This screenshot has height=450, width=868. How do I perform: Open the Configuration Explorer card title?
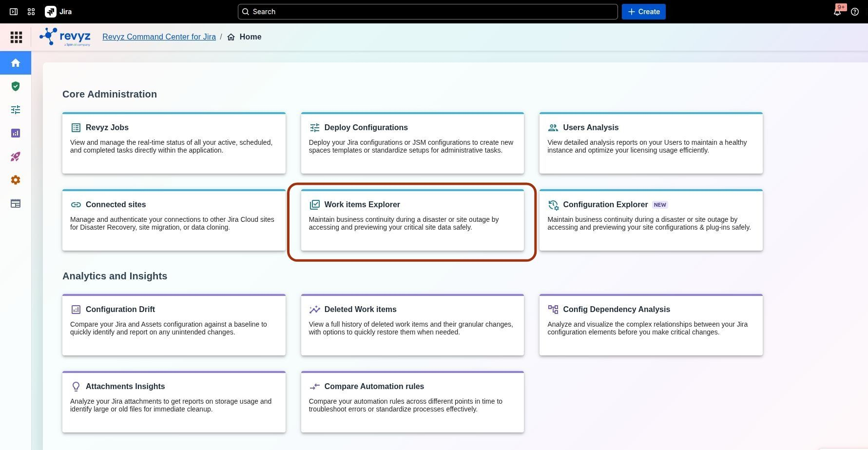[605, 205]
